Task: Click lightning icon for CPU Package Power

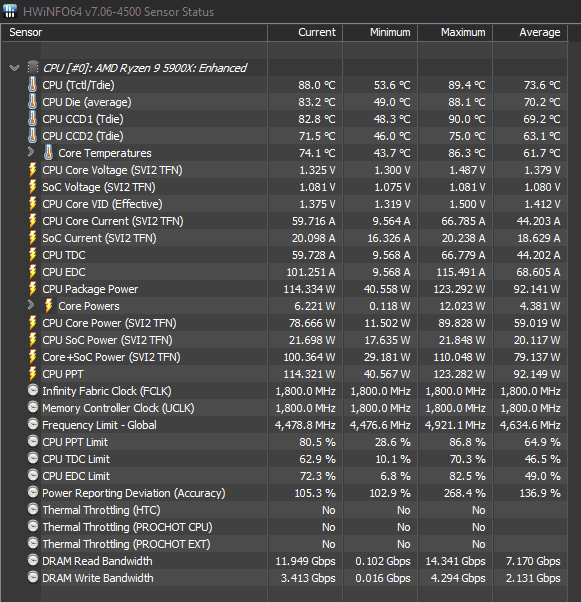Action: click(x=33, y=288)
